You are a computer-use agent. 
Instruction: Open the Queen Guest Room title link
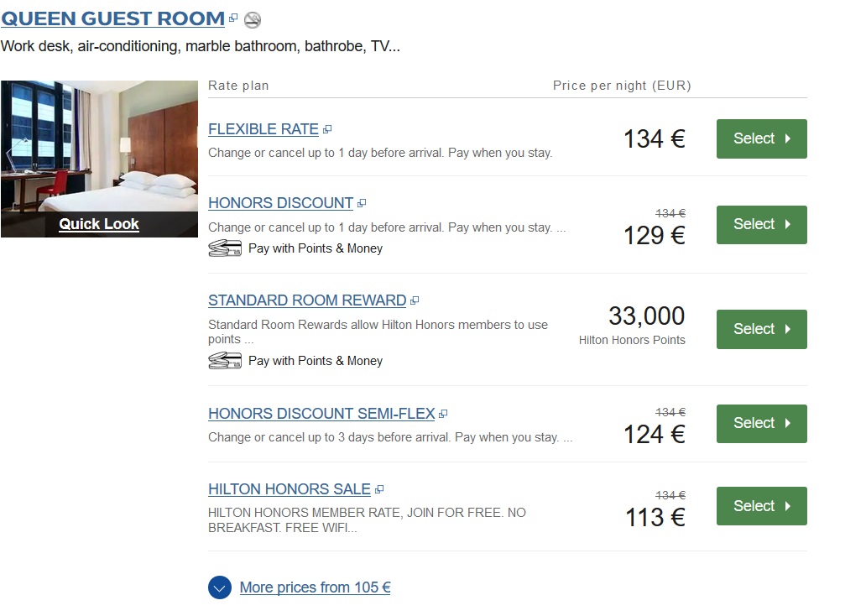(112, 18)
